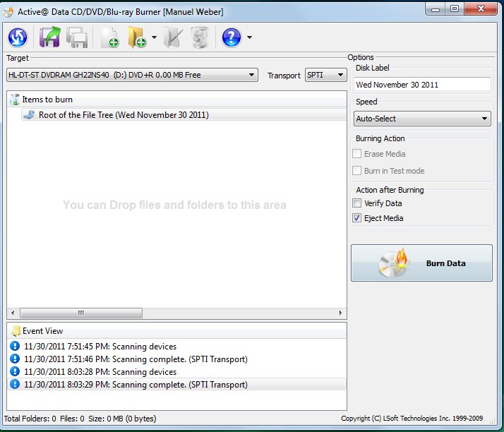Viewport: 504px width, 432px height.
Task: Click the Add file icon with green plus
Action: pos(110,37)
